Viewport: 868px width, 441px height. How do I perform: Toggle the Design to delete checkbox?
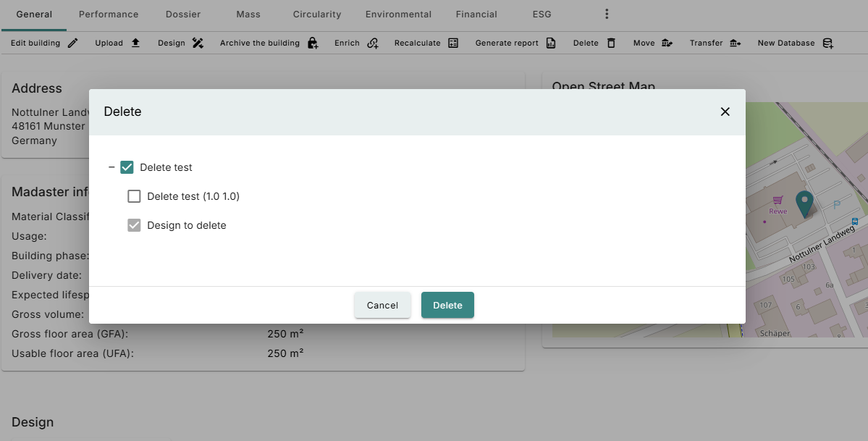tap(134, 225)
